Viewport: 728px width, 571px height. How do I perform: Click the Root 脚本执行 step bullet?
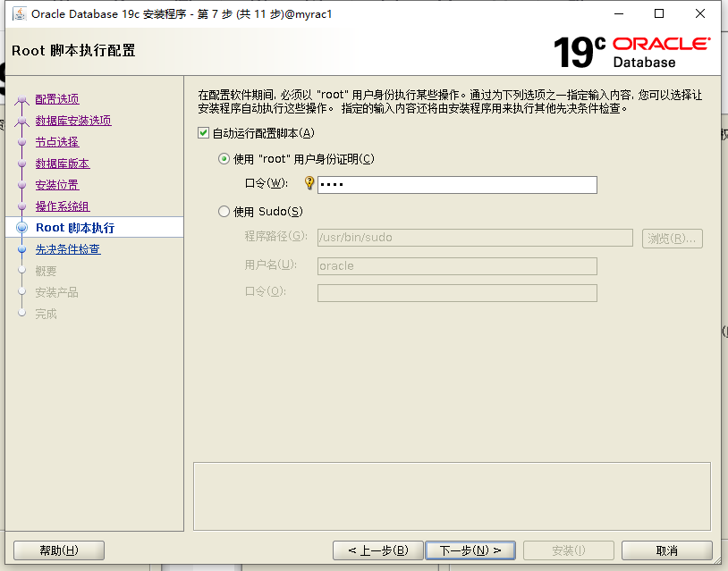(x=21, y=227)
